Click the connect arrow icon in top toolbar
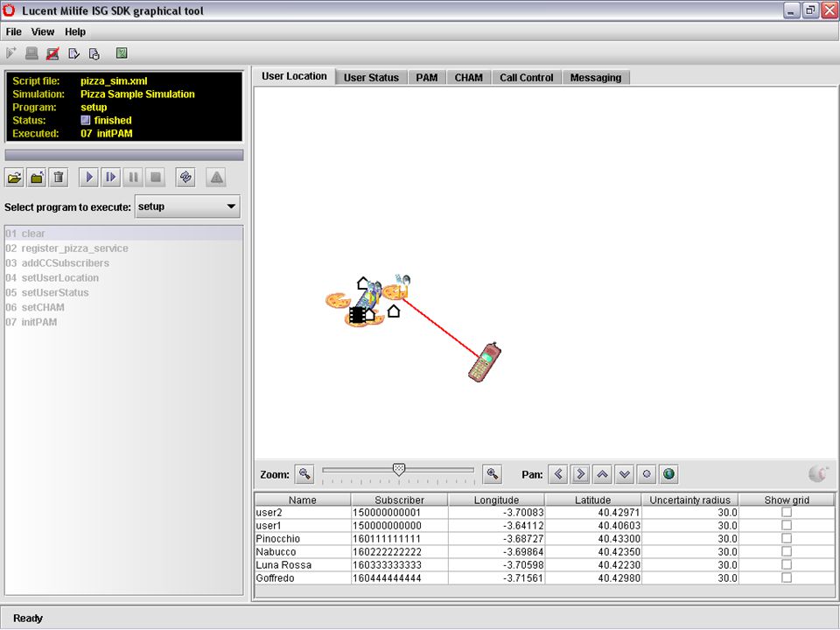 click(x=10, y=53)
